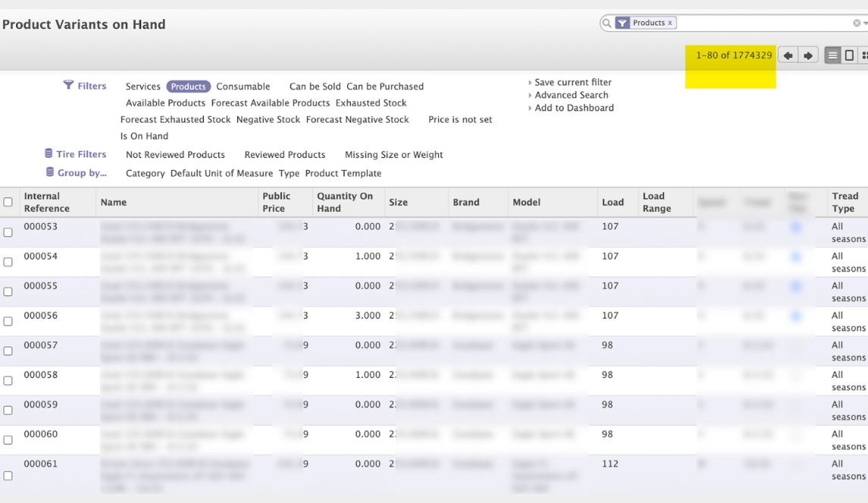Click the funnel icon on the Products facet

[x=622, y=23]
